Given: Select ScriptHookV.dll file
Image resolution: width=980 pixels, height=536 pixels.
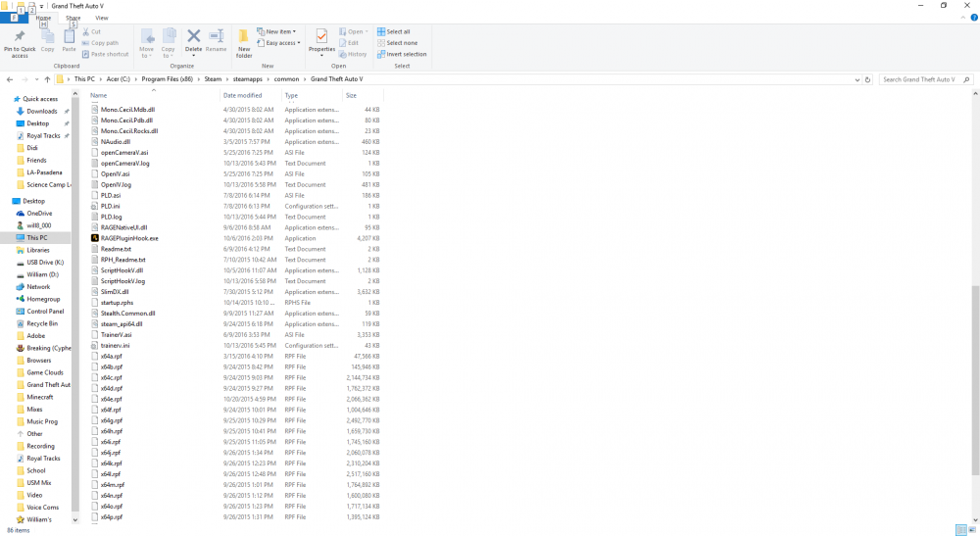Looking at the screenshot, I should tap(122, 270).
